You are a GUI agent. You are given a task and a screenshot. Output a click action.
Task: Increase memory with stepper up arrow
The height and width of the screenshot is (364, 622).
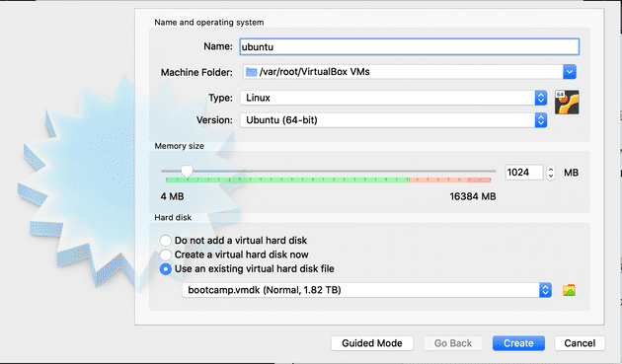point(551,170)
